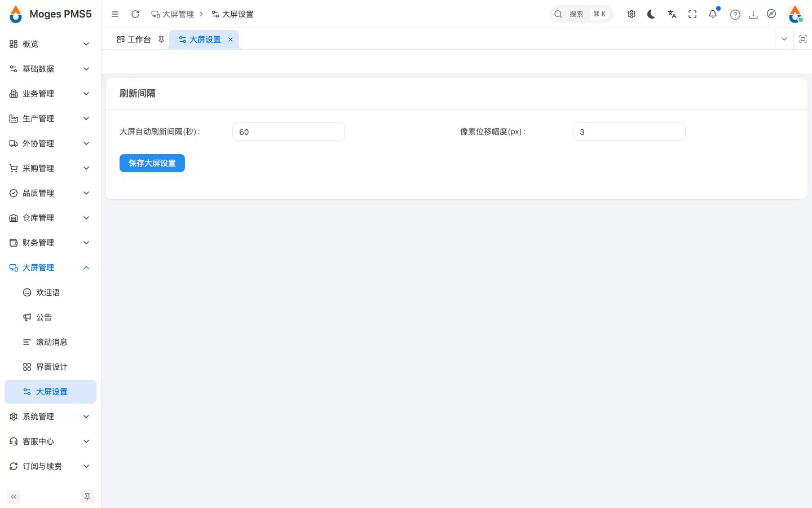Open the 欢迎语 submenu item
Image resolution: width=812 pixels, height=508 pixels.
coord(50,292)
